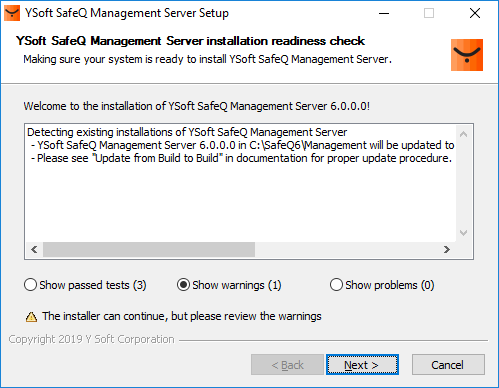Click the YSoft icon in the title bar

click(x=12, y=13)
